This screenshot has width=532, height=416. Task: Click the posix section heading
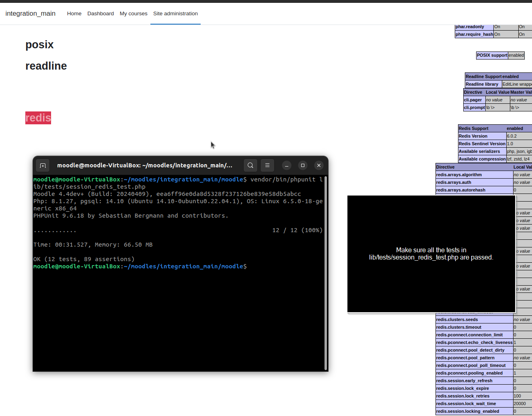pyautogui.click(x=39, y=45)
